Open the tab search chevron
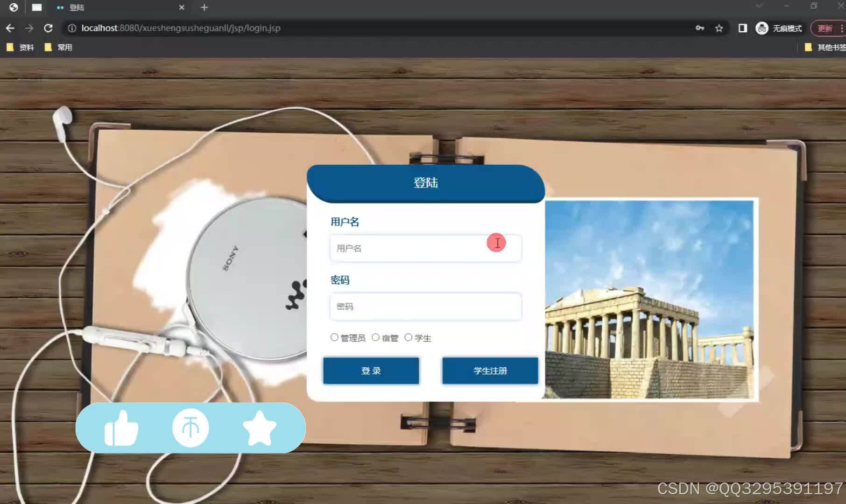846x504 pixels. tap(760, 6)
